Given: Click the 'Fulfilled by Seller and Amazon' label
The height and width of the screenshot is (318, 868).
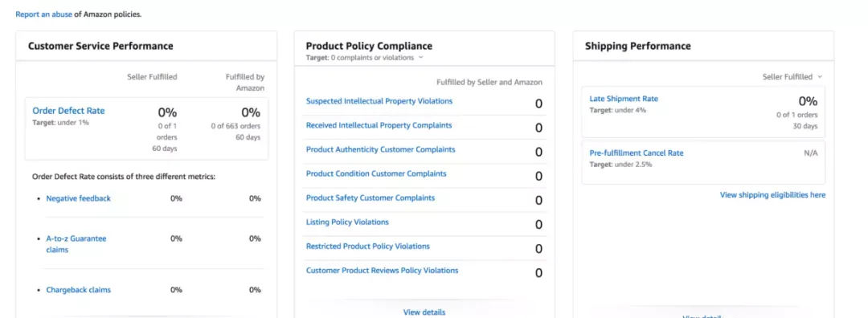Looking at the screenshot, I should click(489, 83).
